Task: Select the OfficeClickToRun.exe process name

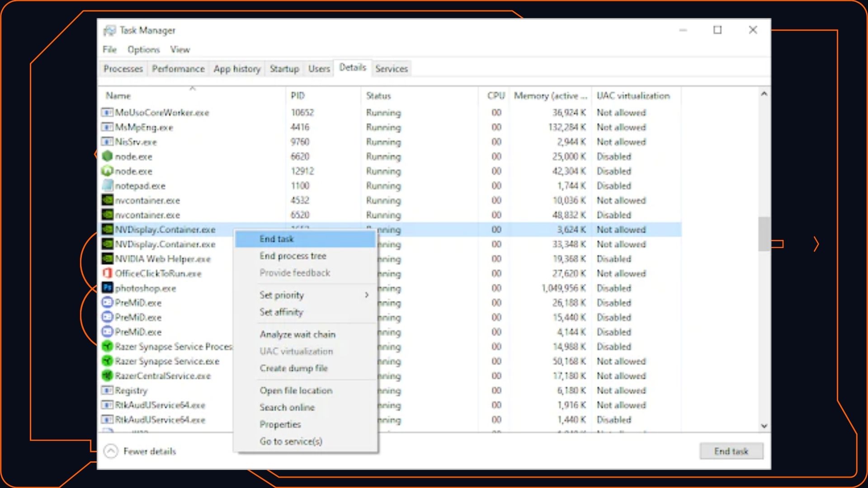Action: coord(158,273)
